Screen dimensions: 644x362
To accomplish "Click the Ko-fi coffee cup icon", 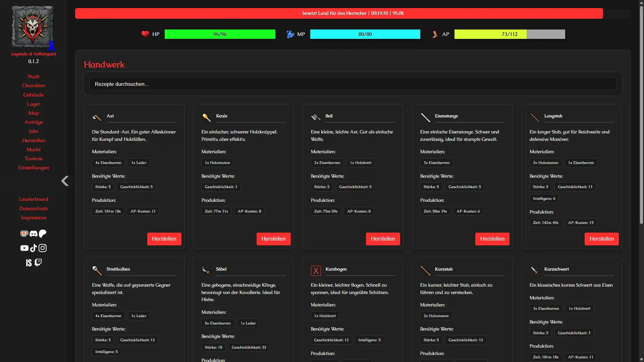I will (24, 234).
